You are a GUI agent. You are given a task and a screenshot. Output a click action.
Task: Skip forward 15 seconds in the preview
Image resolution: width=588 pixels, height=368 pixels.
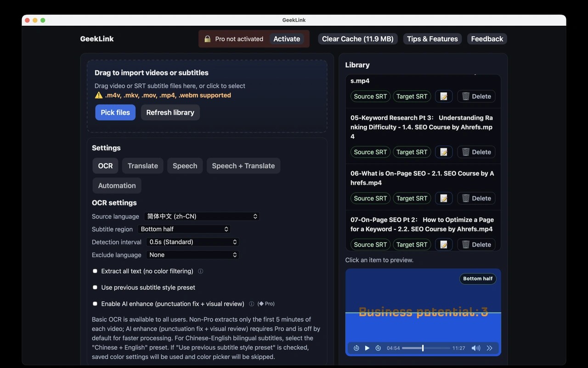click(x=378, y=348)
